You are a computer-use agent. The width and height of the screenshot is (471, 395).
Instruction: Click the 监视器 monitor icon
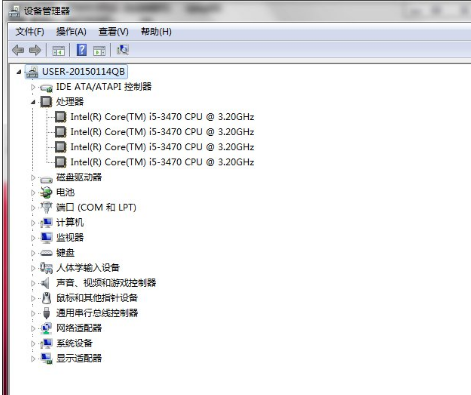[x=46, y=238]
